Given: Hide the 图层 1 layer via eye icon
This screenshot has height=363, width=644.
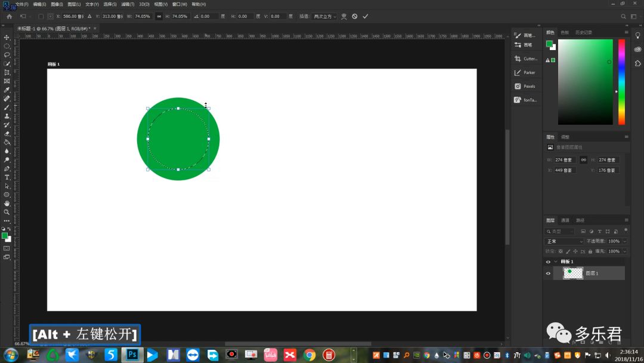Looking at the screenshot, I should pos(548,273).
